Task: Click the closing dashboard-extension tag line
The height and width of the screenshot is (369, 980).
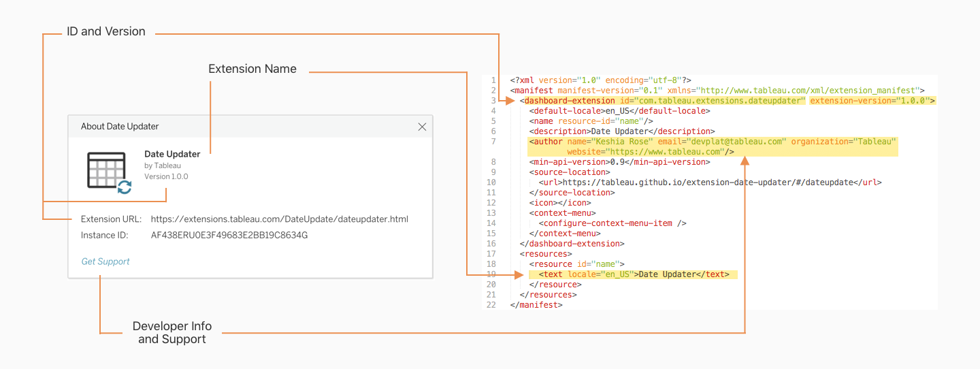Action: 572,244
